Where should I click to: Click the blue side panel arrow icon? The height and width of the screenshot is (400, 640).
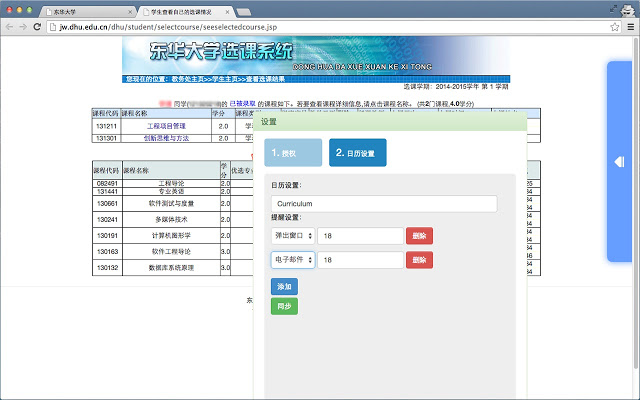pos(619,161)
